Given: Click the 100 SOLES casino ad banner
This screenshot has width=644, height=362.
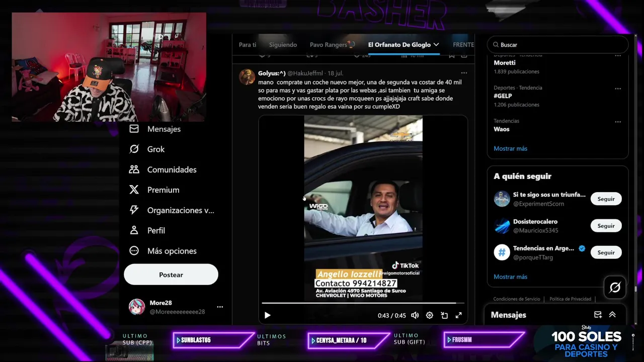Looking at the screenshot, I should tap(586, 344).
